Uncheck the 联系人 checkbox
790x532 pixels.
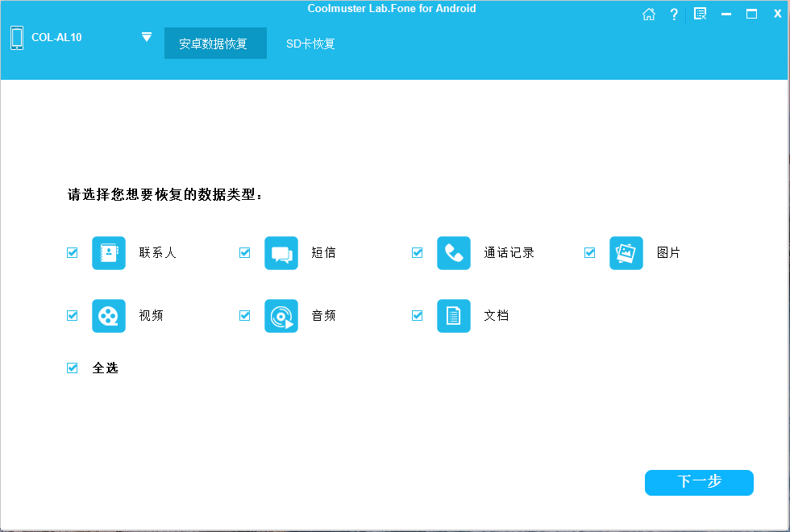(x=72, y=252)
